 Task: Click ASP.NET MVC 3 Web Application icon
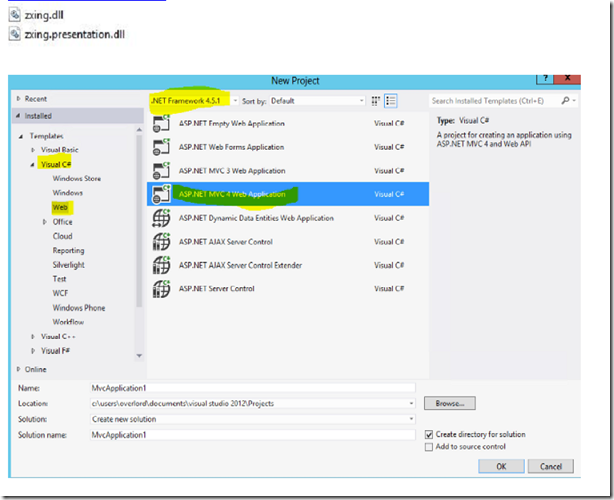(x=161, y=171)
